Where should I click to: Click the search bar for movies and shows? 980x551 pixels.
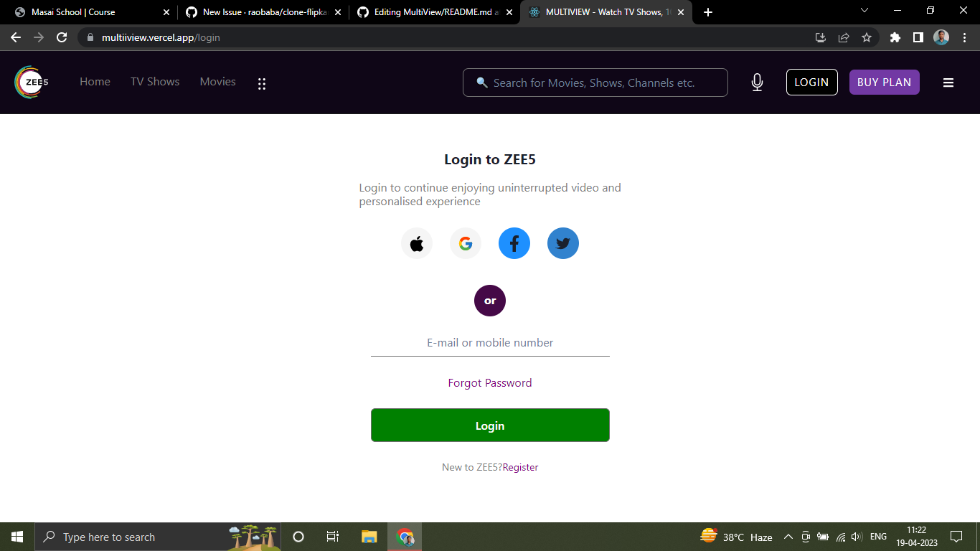[595, 82]
